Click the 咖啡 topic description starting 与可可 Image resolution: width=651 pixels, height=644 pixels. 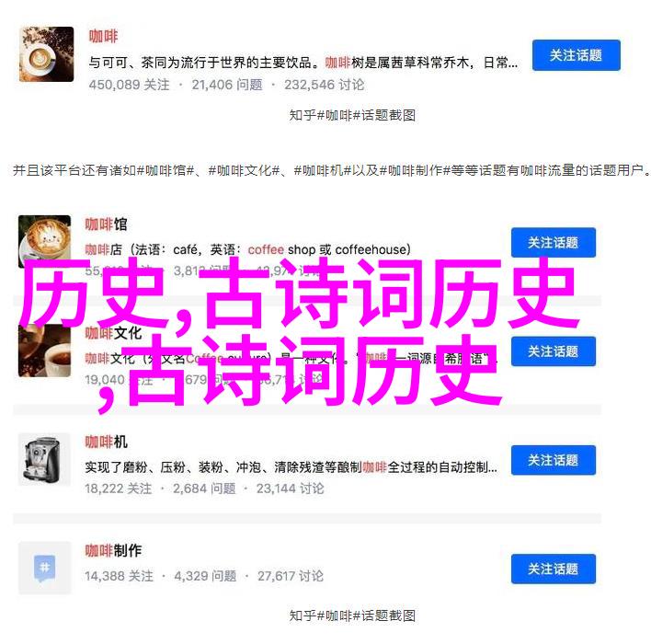click(x=303, y=63)
